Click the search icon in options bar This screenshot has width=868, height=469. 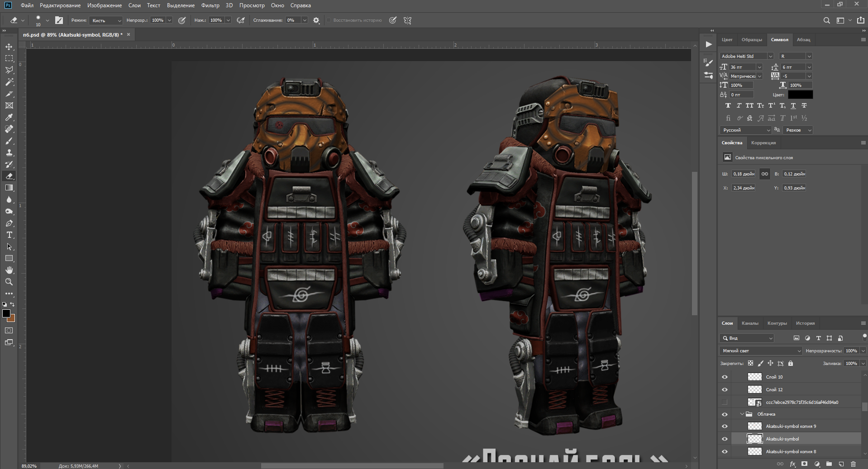point(826,20)
